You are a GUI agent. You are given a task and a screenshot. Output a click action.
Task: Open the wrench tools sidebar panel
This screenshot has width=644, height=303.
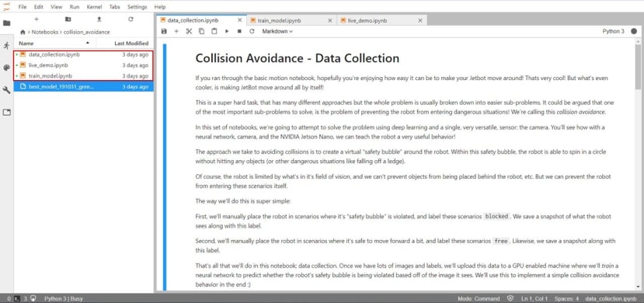(6, 90)
